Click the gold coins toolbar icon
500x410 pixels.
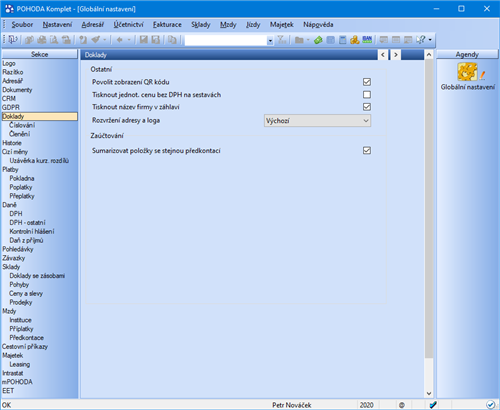(355, 40)
